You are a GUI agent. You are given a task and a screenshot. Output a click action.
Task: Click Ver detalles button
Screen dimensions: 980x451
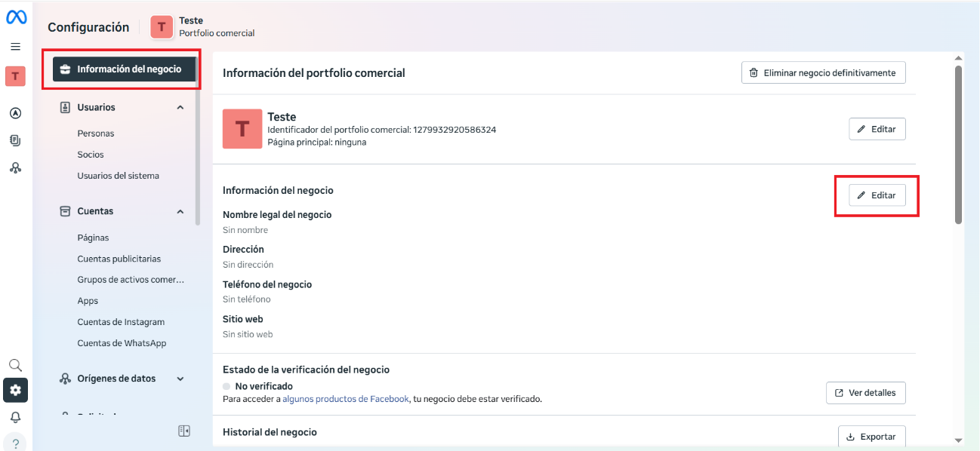865,393
